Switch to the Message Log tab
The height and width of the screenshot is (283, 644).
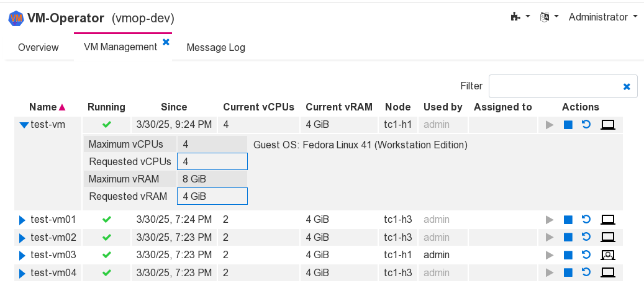click(x=215, y=47)
